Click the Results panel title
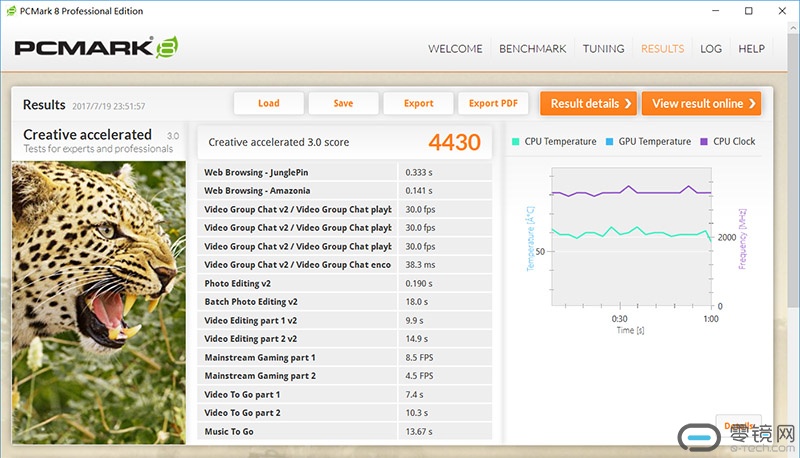 tap(44, 105)
